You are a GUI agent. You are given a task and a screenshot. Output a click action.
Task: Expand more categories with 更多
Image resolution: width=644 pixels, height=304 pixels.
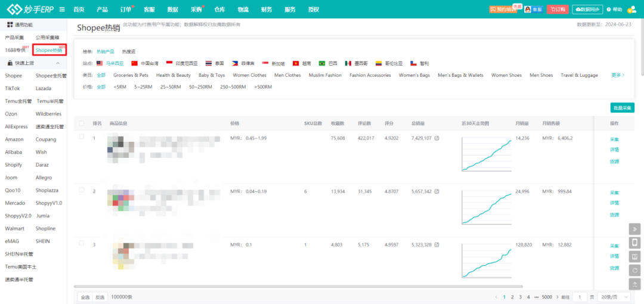coord(618,75)
